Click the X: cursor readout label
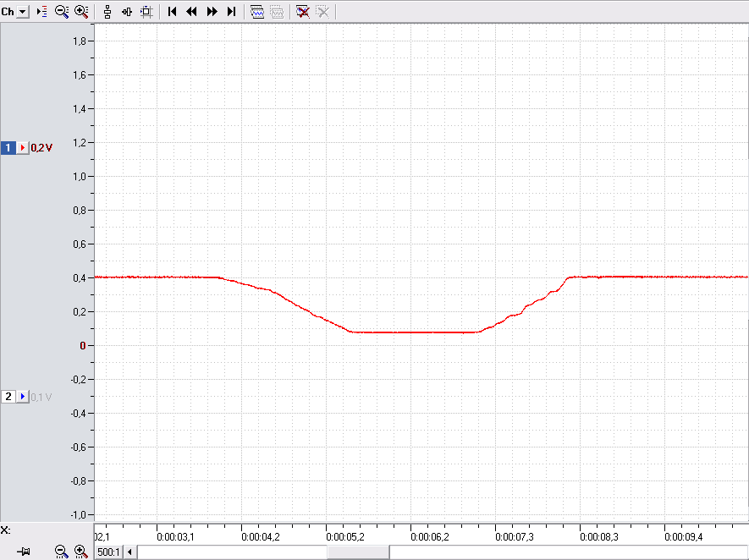The height and width of the screenshot is (560, 749). coord(6,530)
